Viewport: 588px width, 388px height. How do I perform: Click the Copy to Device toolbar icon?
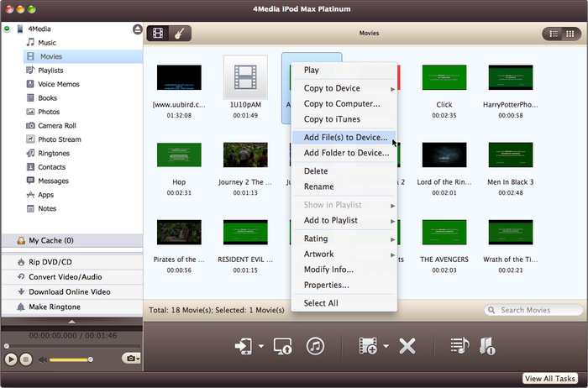point(244,345)
